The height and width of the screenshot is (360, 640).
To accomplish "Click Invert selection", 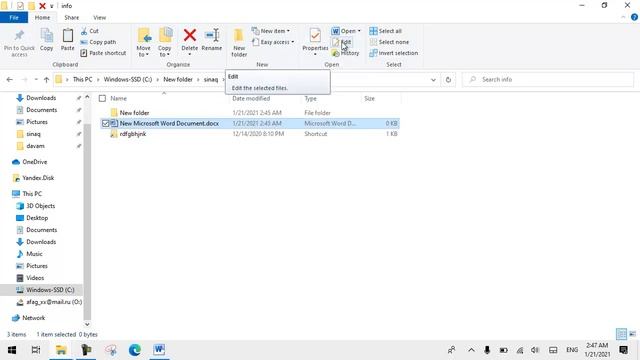I will pyautogui.click(x=393, y=53).
